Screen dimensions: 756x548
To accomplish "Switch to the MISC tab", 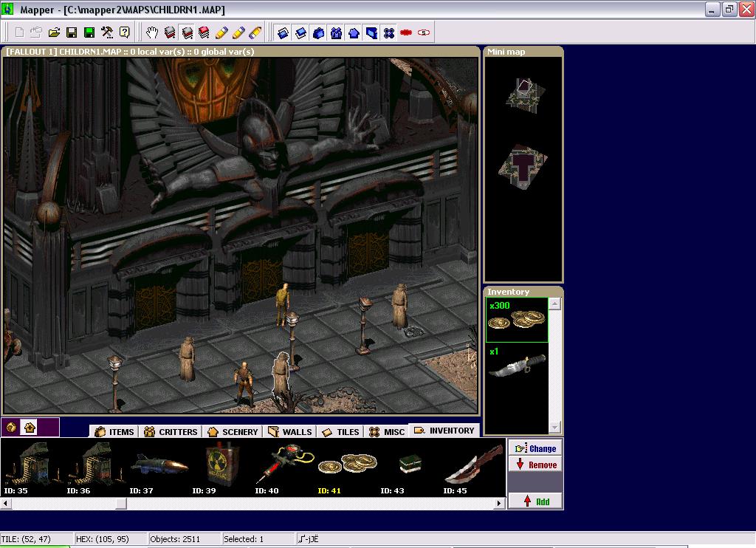I will point(387,432).
